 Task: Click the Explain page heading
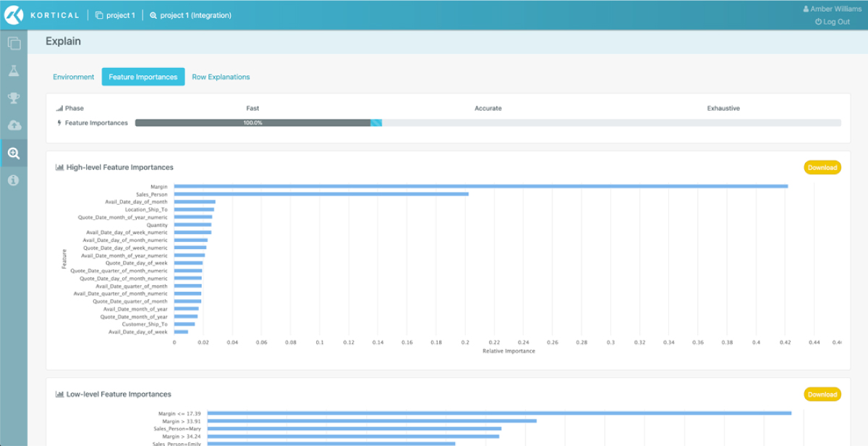[x=64, y=41]
